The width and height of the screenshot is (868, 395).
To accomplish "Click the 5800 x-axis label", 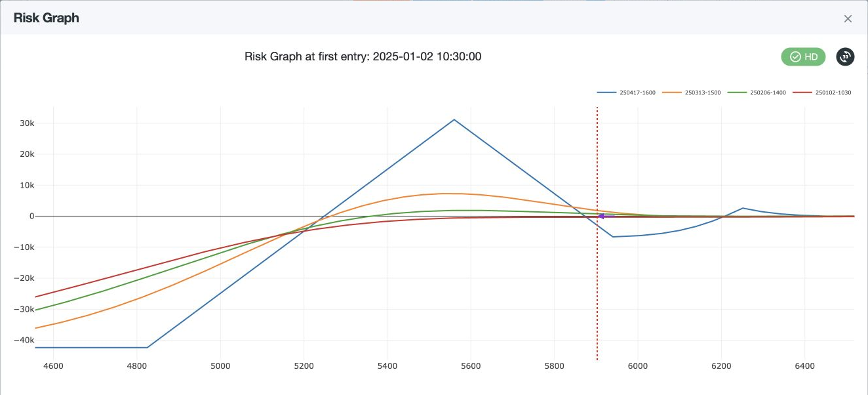I will pos(554,366).
